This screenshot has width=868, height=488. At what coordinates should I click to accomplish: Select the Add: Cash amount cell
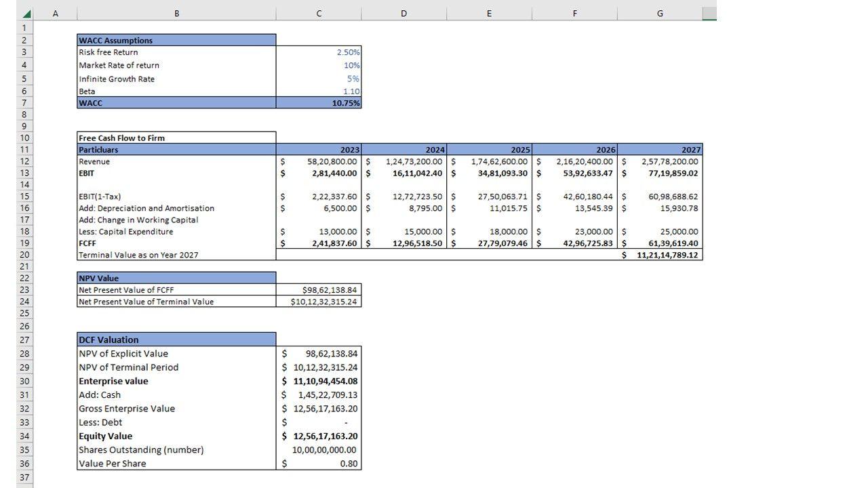tap(319, 395)
